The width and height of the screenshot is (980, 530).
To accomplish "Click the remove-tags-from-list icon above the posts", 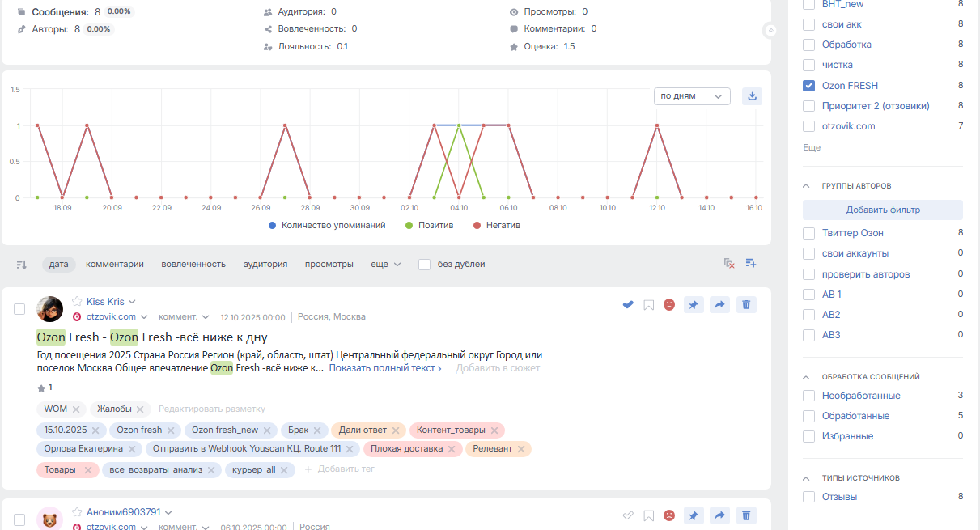I will click(729, 264).
